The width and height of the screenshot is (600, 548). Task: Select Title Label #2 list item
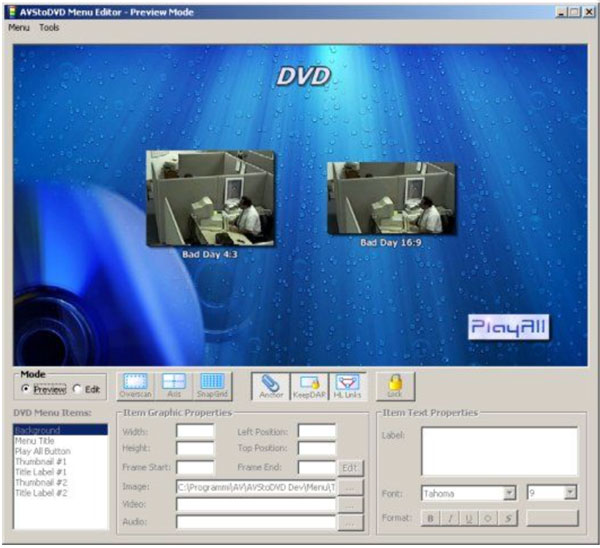(x=60, y=493)
